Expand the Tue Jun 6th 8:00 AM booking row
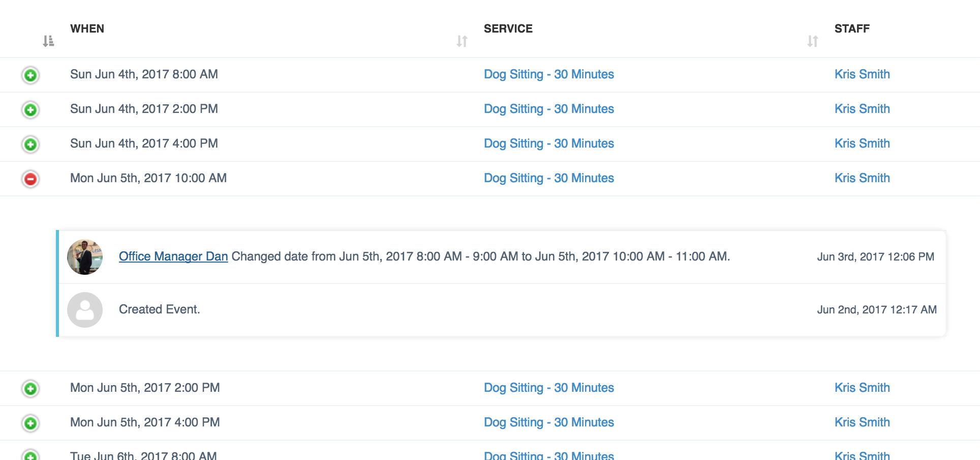The height and width of the screenshot is (460, 980). 30,454
